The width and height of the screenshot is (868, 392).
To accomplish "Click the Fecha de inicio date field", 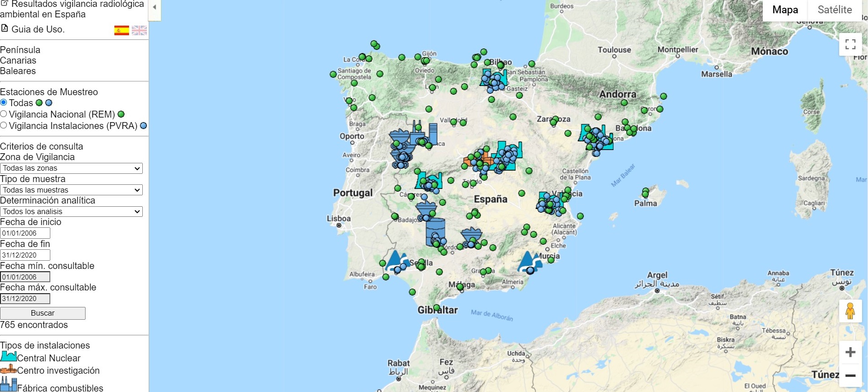I will (25, 233).
